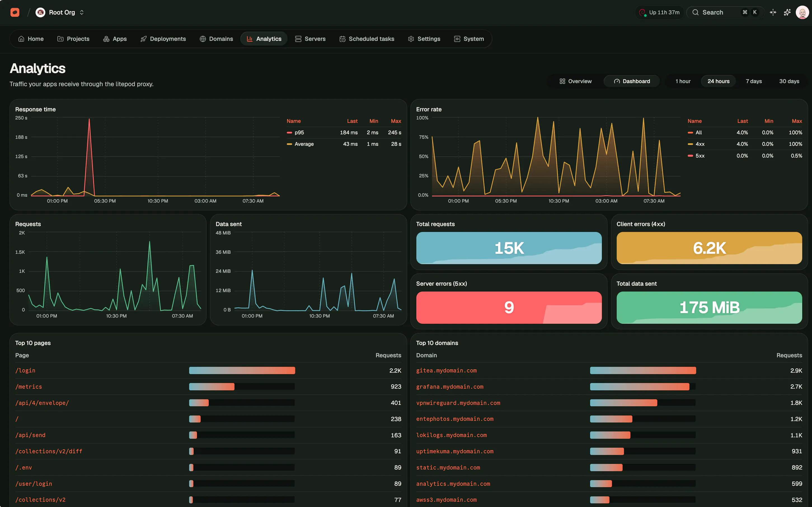Switch to the Overview view
812x507 pixels.
pyautogui.click(x=575, y=81)
